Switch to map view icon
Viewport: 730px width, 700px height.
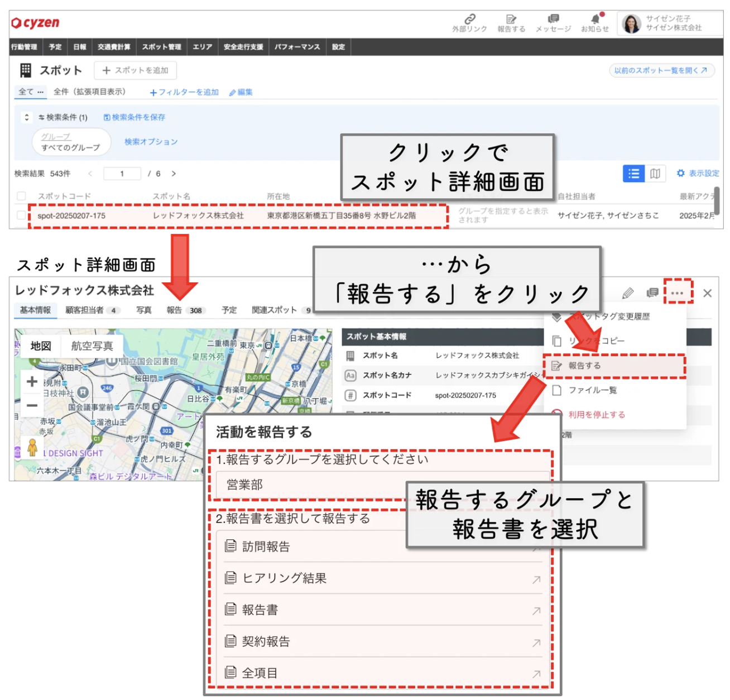click(x=655, y=174)
